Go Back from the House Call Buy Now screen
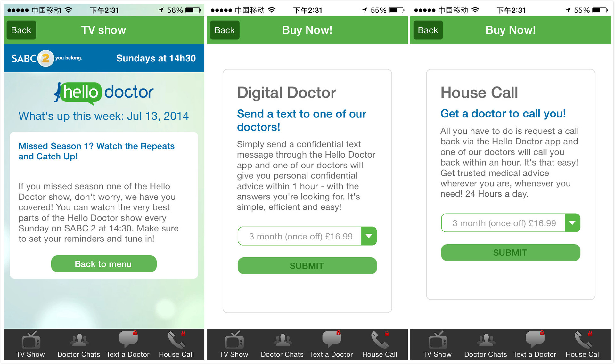The image size is (615, 364). [x=428, y=30]
